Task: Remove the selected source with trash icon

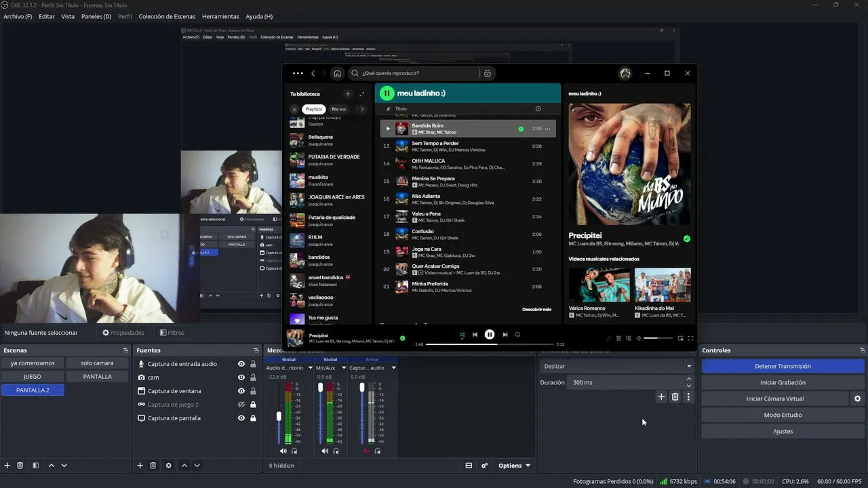Action: pyautogui.click(x=153, y=466)
